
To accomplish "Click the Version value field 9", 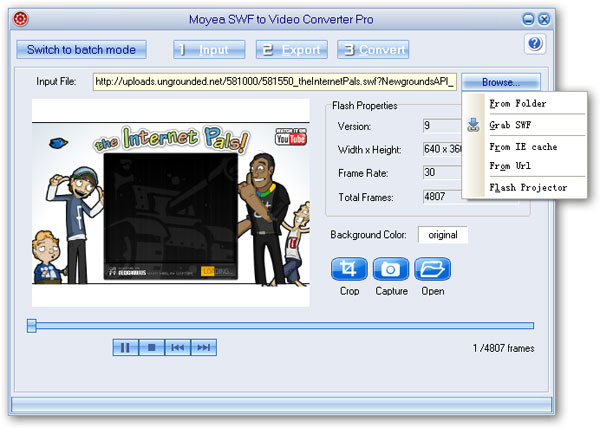I will [442, 125].
